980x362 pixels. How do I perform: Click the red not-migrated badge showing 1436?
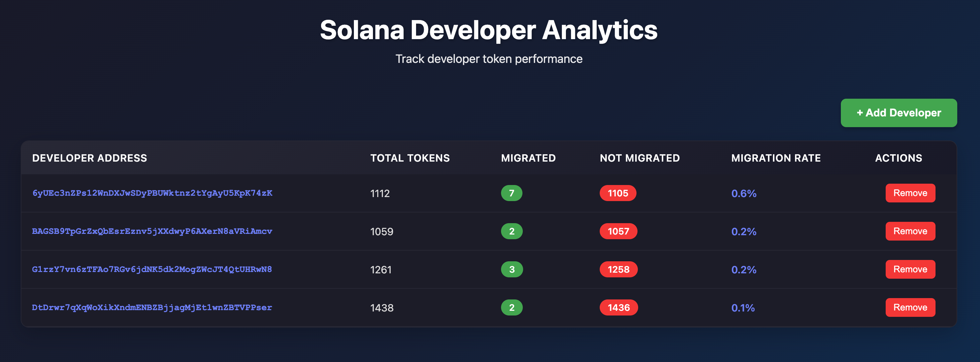(x=618, y=307)
